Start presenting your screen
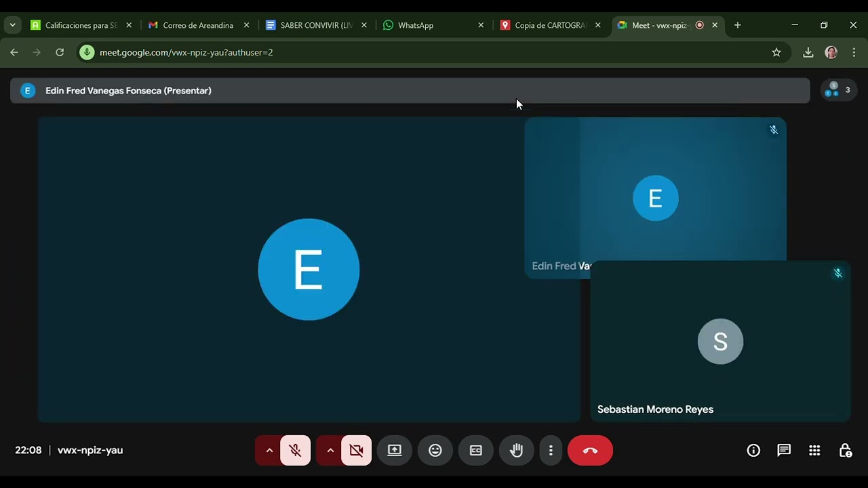The height and width of the screenshot is (488, 868). click(x=395, y=450)
